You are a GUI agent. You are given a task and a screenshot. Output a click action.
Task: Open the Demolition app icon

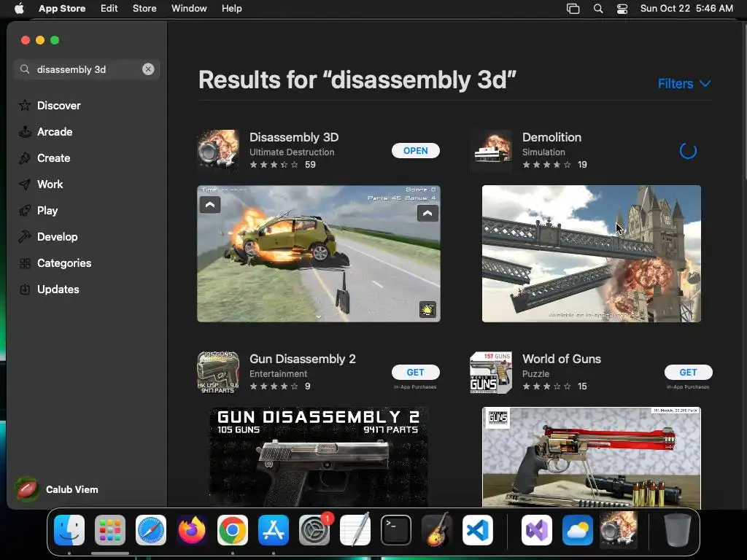[x=491, y=149]
